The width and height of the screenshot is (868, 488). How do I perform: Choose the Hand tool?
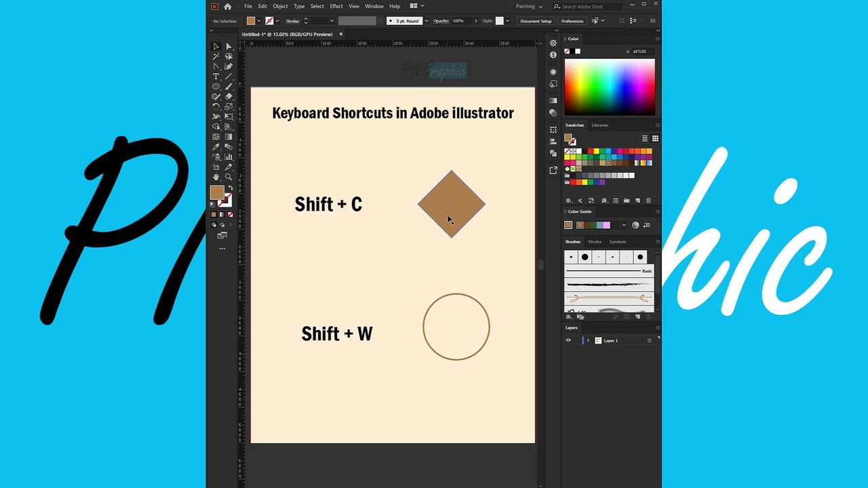point(216,176)
